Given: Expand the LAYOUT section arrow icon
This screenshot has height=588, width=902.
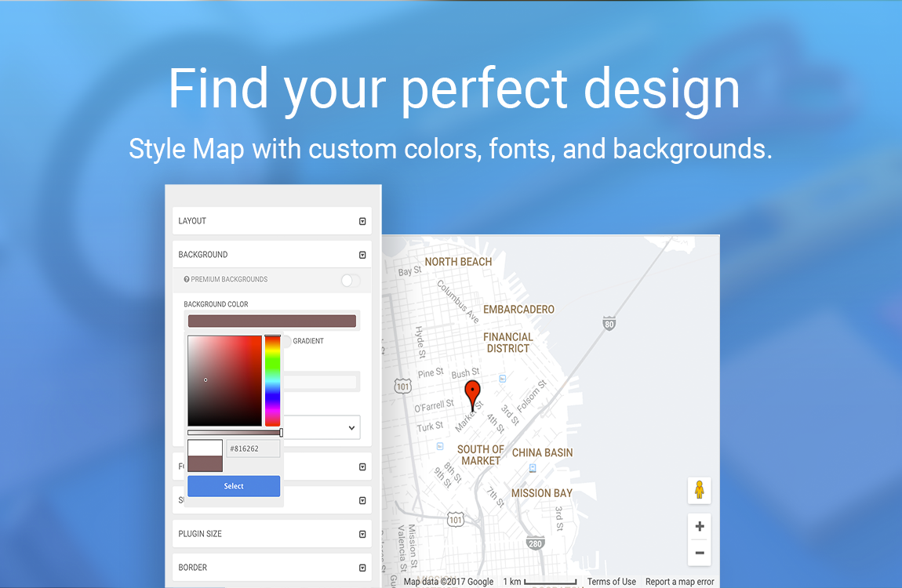Looking at the screenshot, I should (x=362, y=221).
